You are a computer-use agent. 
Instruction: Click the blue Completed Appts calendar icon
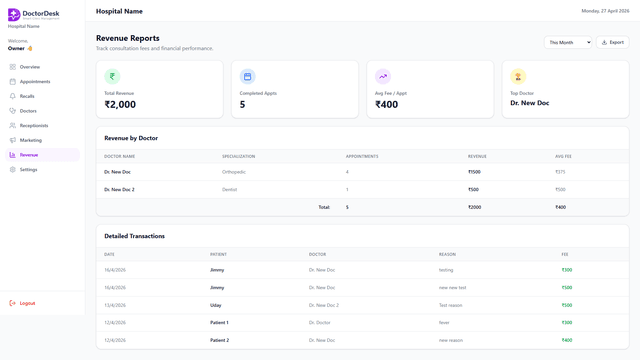(247, 76)
